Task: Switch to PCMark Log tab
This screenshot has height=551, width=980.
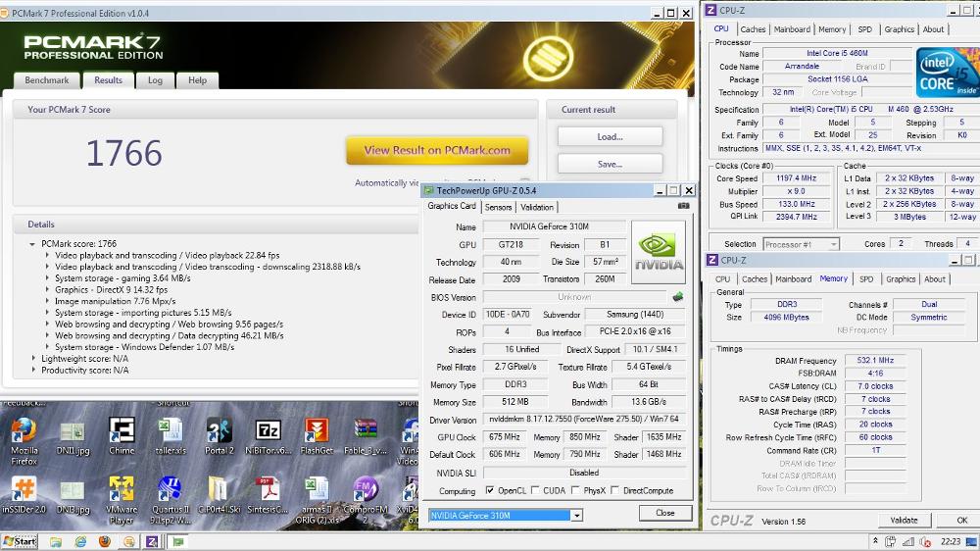Action: coord(155,80)
